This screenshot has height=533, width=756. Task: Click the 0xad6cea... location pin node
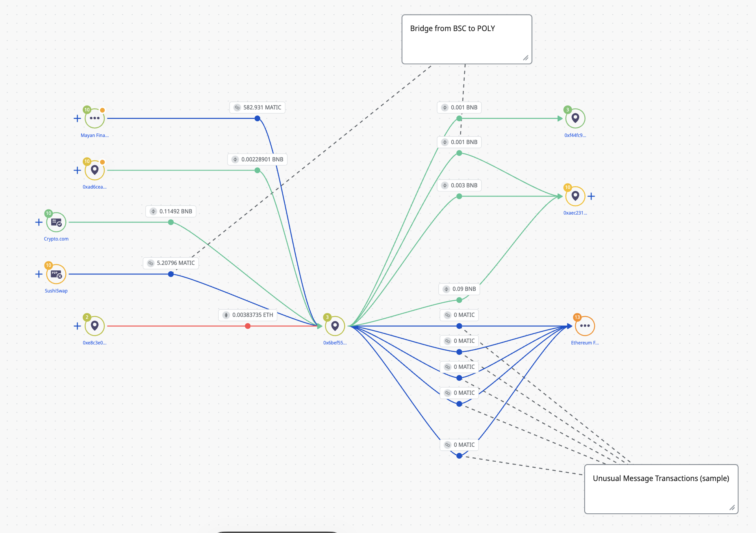click(x=94, y=170)
